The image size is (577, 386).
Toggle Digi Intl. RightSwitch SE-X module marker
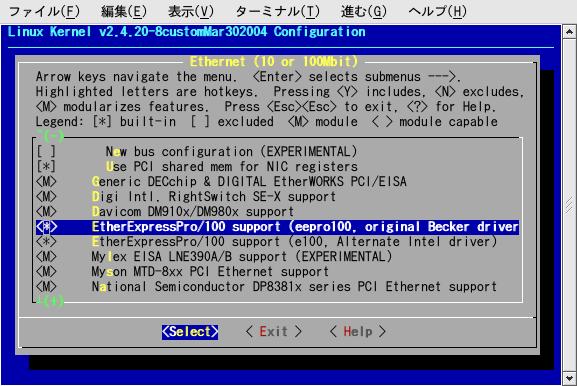point(46,196)
